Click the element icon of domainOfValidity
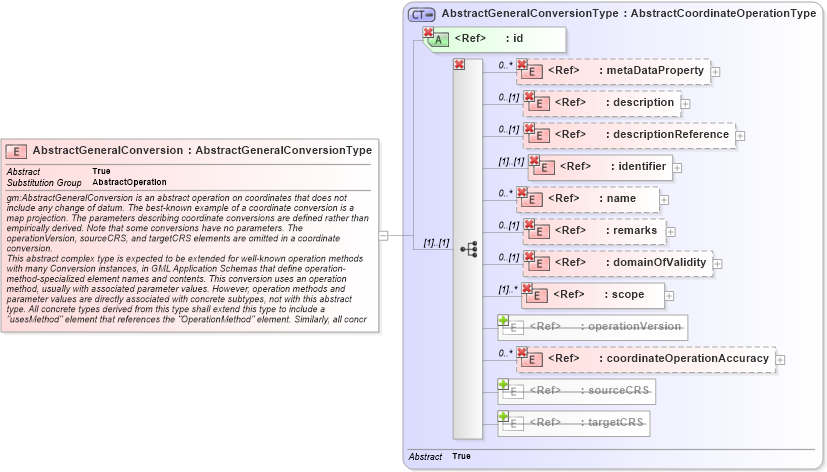 (x=538, y=264)
